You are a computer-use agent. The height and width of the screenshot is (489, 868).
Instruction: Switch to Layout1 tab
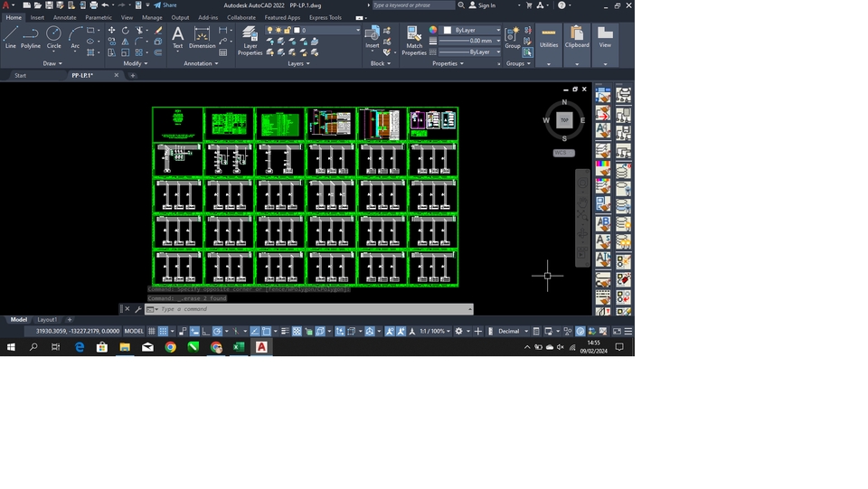[47, 320]
